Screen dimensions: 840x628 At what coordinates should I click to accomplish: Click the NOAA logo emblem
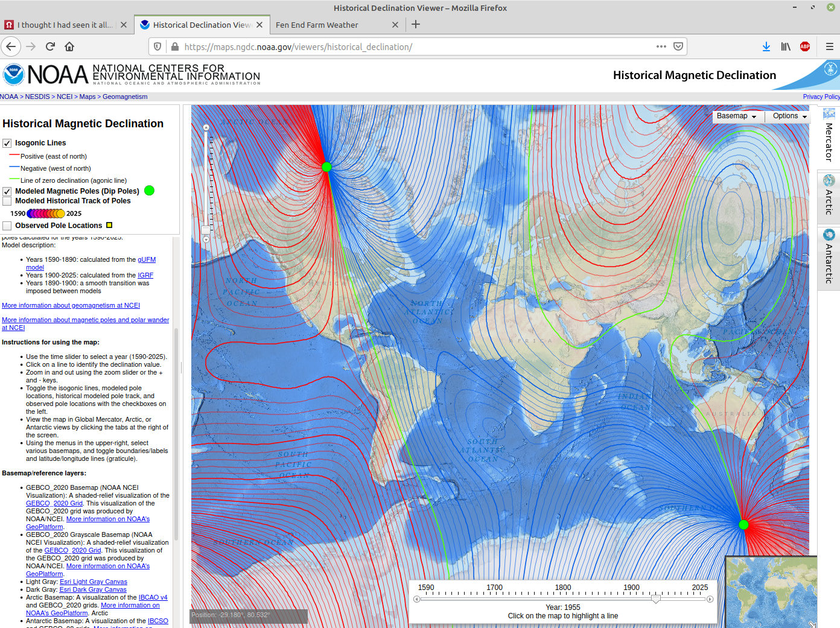pyautogui.click(x=13, y=74)
